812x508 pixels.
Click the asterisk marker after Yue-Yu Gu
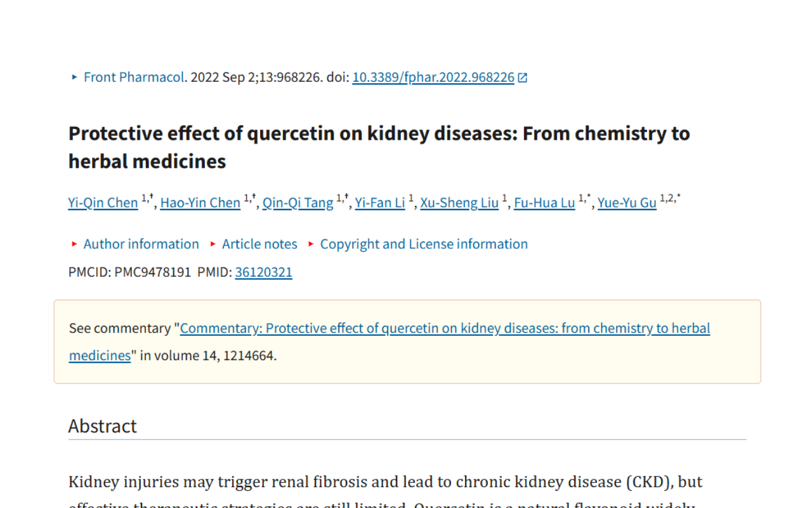point(678,197)
